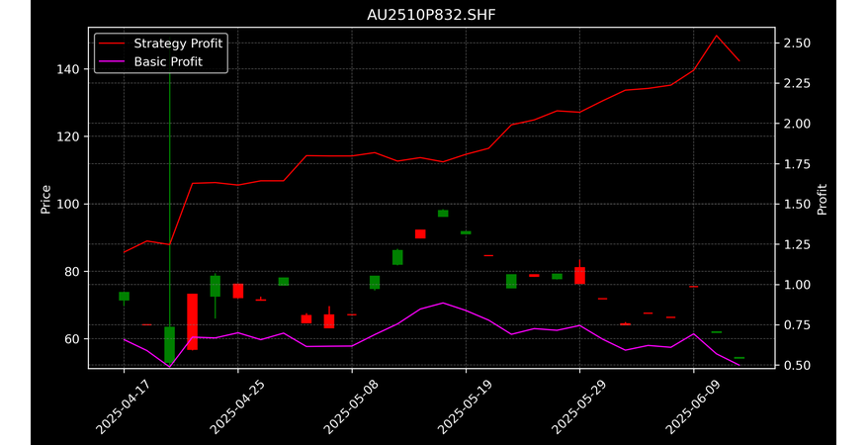Click the highest green candlestick near price 97
868x445 pixels.
443,213
